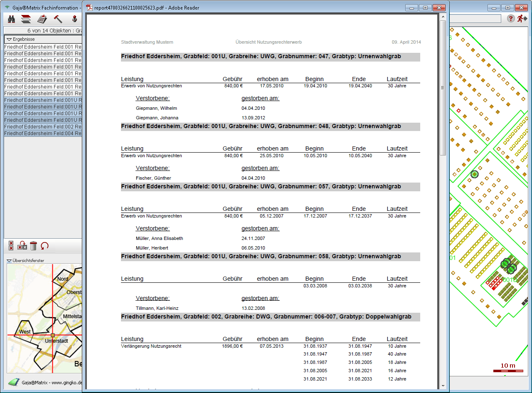Click the input field in map toolbar
Screen dimensions: 532x393
(x=475, y=19)
